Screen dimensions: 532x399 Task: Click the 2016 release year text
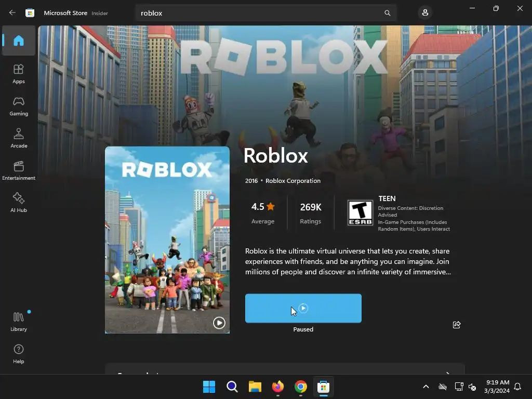tap(251, 181)
